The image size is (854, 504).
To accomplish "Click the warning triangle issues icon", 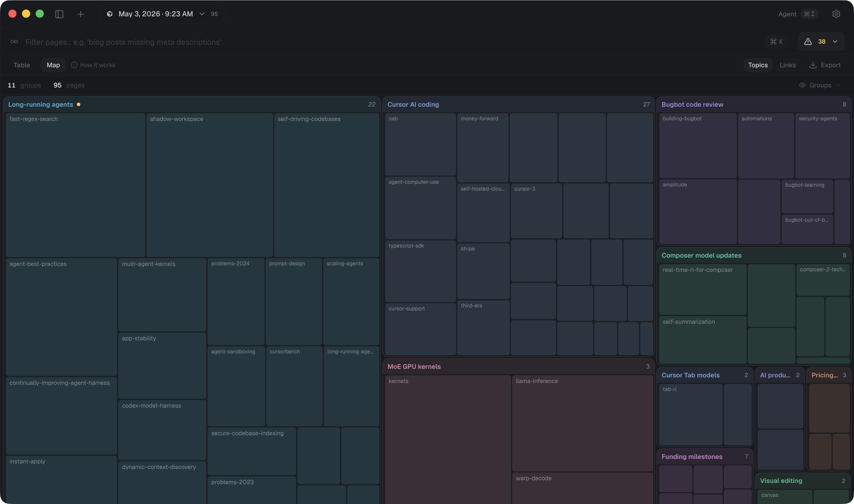I will click(x=808, y=42).
